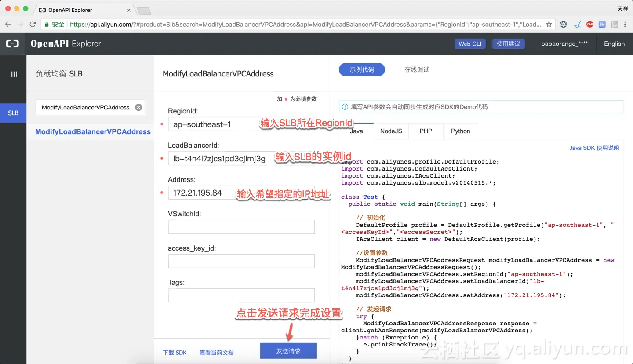633x364 pixels.
Task: Open the 查看当前文档 link
Action: pyautogui.click(x=217, y=353)
